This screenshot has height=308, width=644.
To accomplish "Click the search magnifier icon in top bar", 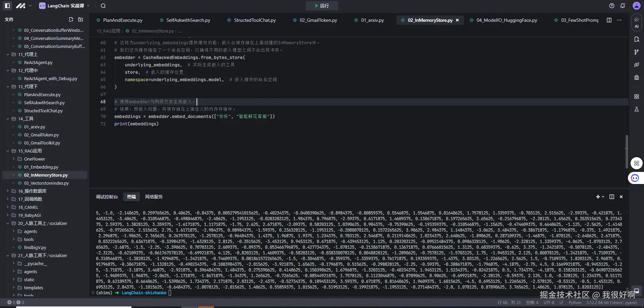I will [x=103, y=6].
